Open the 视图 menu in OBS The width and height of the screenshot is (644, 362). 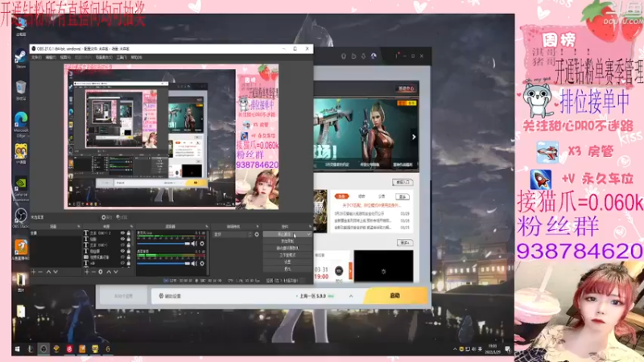click(65, 57)
